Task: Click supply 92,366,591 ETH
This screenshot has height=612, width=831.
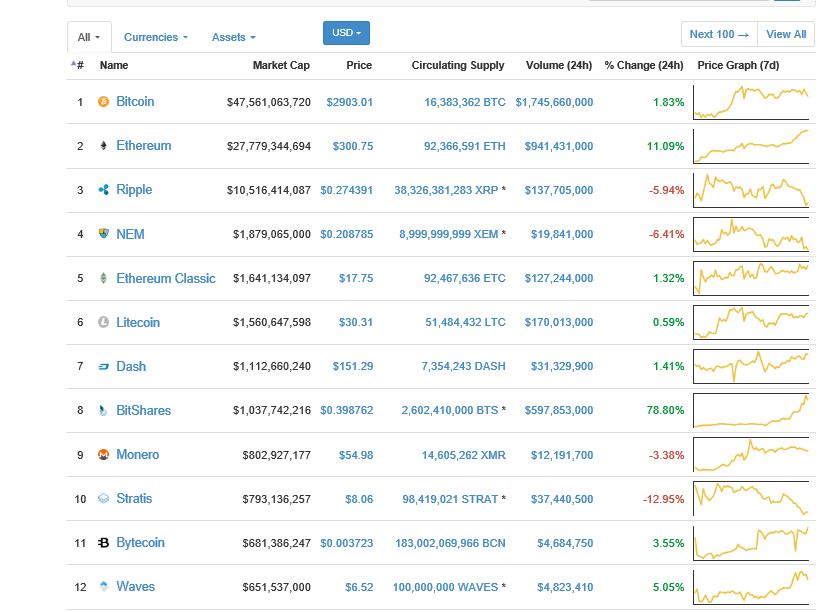Action: [464, 146]
